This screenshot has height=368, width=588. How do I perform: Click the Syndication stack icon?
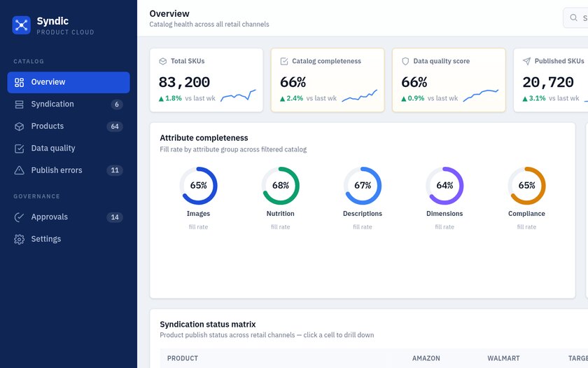(x=19, y=104)
